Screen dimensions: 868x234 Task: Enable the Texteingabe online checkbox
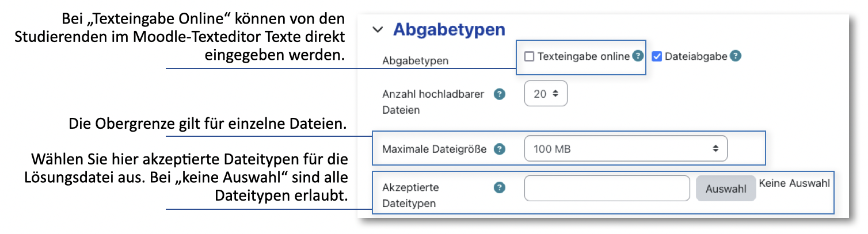(530, 57)
